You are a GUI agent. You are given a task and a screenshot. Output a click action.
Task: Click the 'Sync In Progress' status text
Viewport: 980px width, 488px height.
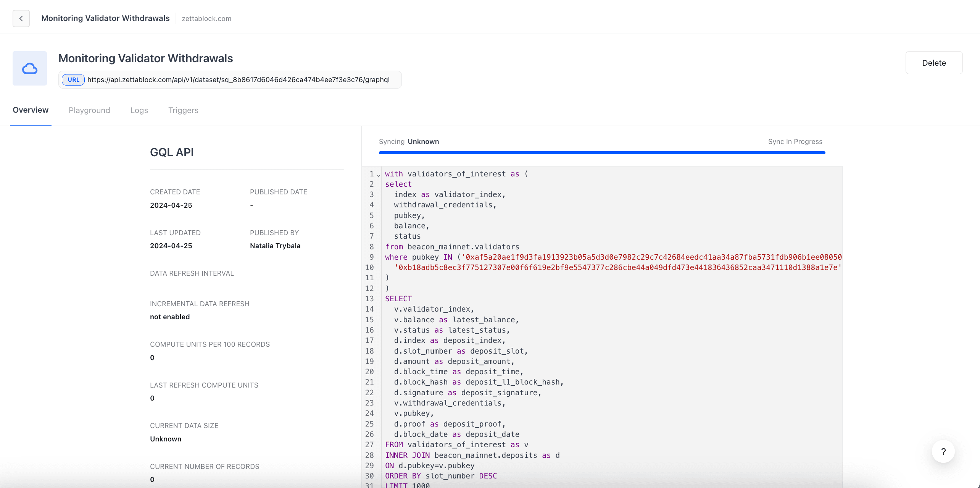(795, 142)
